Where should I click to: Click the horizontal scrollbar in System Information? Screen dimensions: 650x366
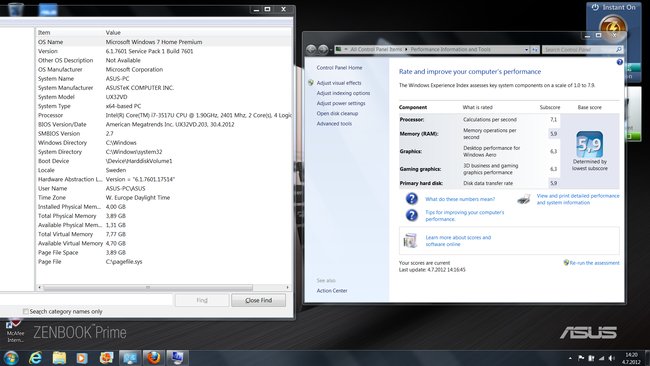[x=148, y=287]
